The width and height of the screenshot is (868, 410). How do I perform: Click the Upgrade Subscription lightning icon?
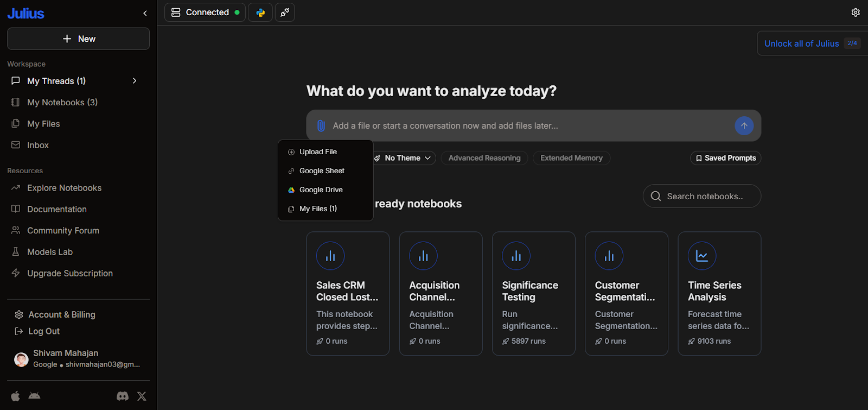tap(16, 273)
